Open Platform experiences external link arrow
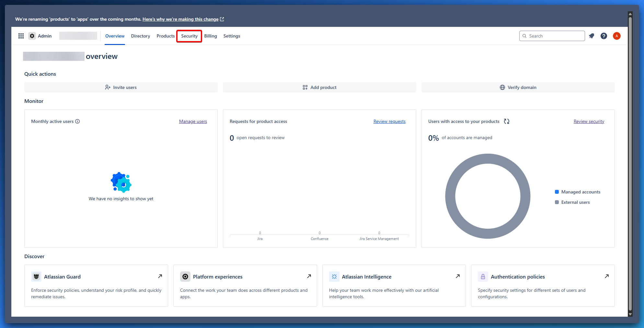644x328 pixels. 309,276
